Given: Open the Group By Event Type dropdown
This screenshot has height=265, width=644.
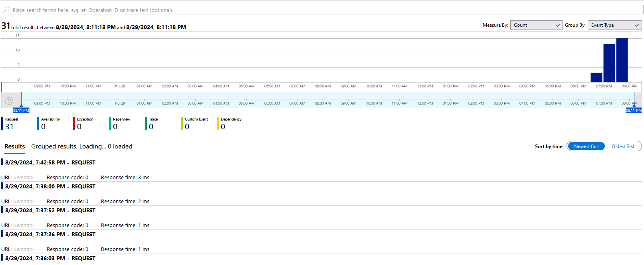Looking at the screenshot, I should pyautogui.click(x=614, y=25).
